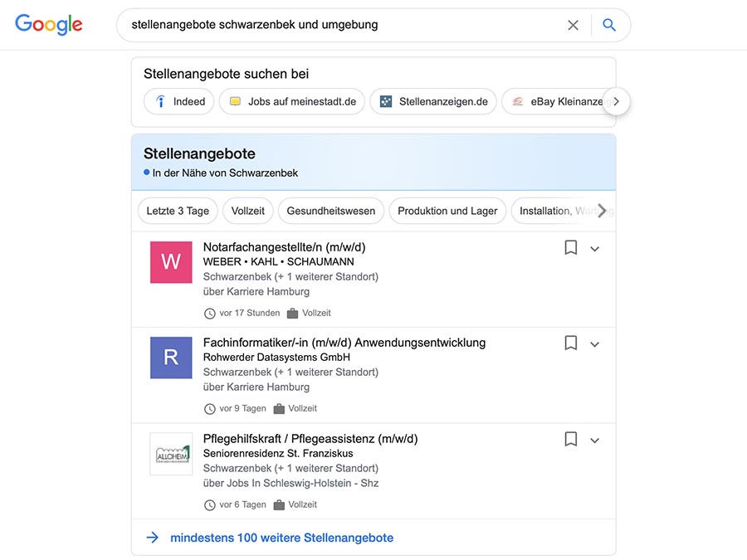Open the Indeed job search chip
This screenshot has height=560, width=747.
coord(179,101)
